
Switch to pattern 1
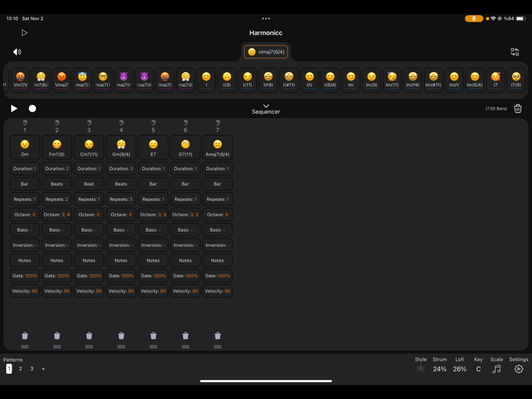click(9, 369)
